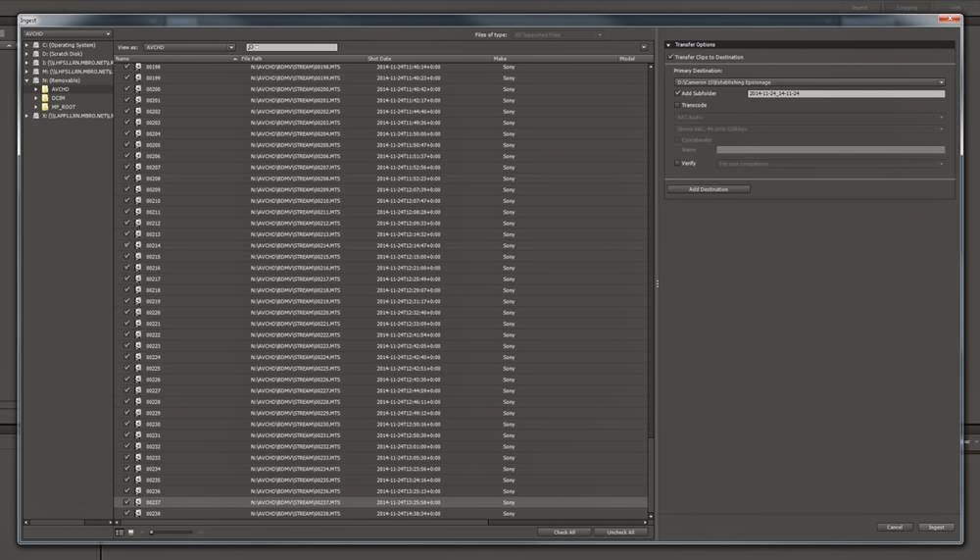The image size is (980, 560).
Task: Sort by the File Path column header
Action: 303,59
